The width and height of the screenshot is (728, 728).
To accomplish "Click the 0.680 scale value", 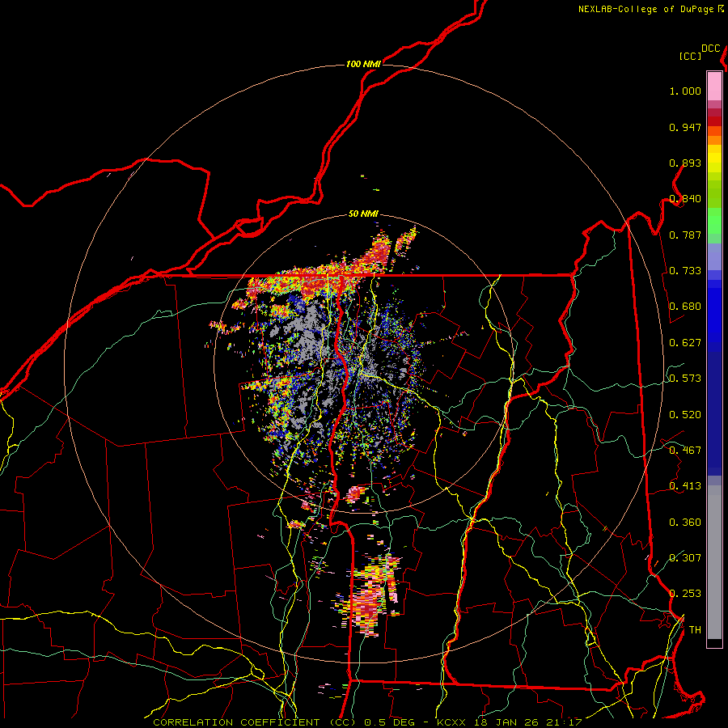I will 685,307.
